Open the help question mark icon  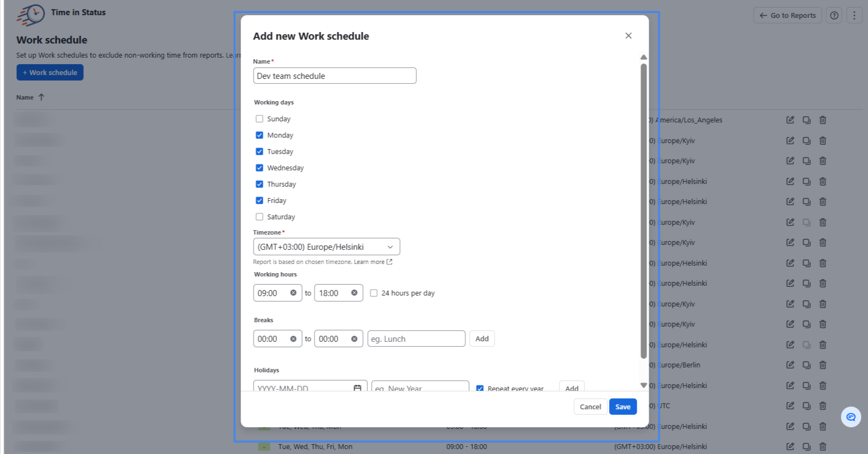click(834, 15)
